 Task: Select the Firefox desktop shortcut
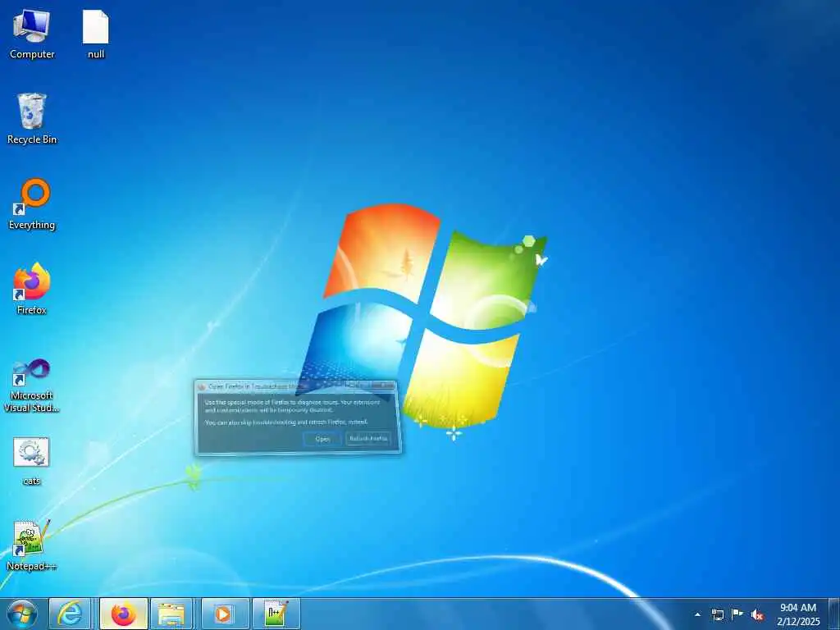32,290
